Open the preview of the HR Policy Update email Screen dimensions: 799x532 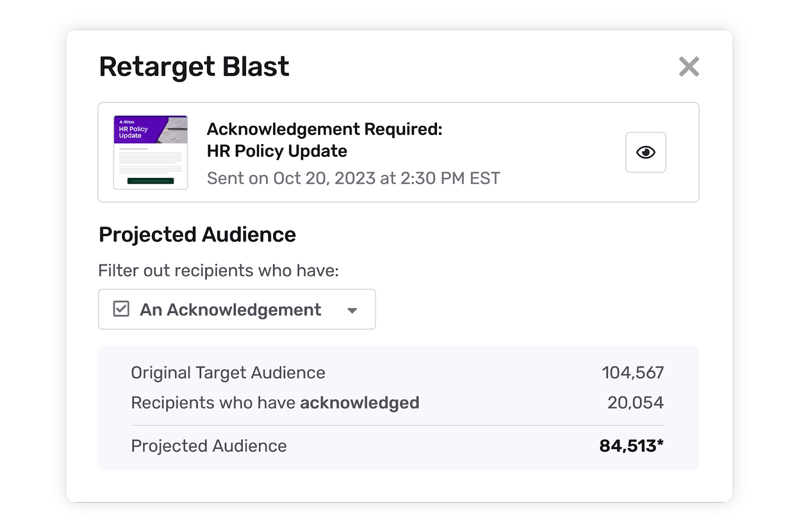646,152
